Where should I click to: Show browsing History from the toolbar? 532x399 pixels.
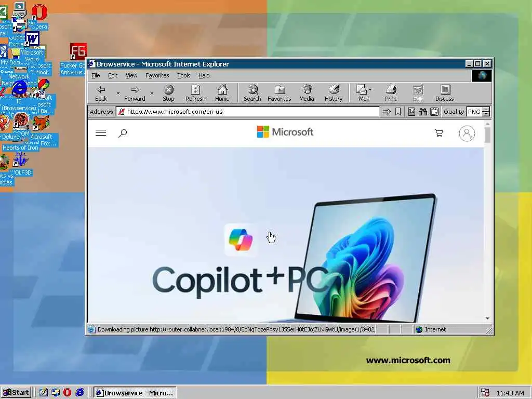click(x=334, y=93)
